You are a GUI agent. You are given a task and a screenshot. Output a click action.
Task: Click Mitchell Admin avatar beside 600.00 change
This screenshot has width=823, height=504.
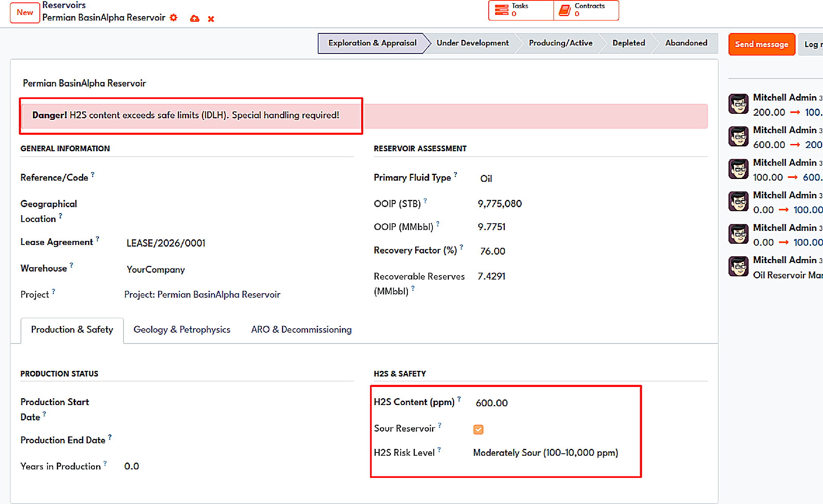coord(739,136)
